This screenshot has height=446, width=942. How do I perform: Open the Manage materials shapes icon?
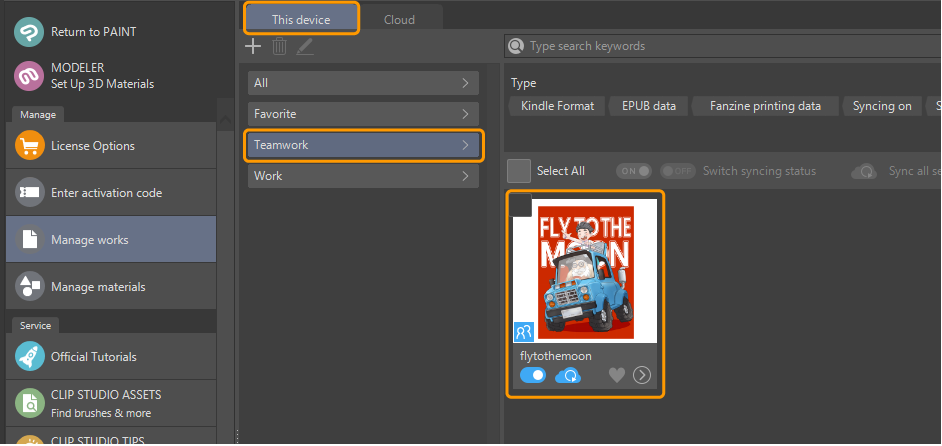(x=29, y=287)
